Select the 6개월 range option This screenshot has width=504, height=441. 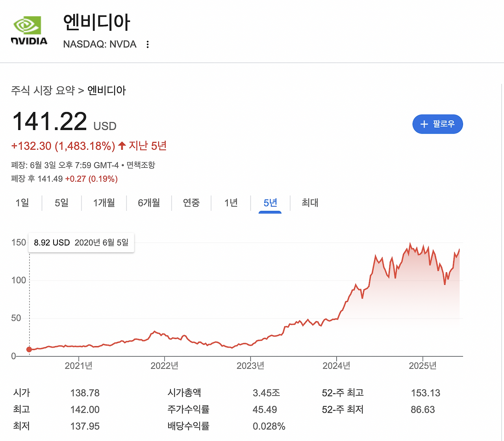(x=149, y=203)
